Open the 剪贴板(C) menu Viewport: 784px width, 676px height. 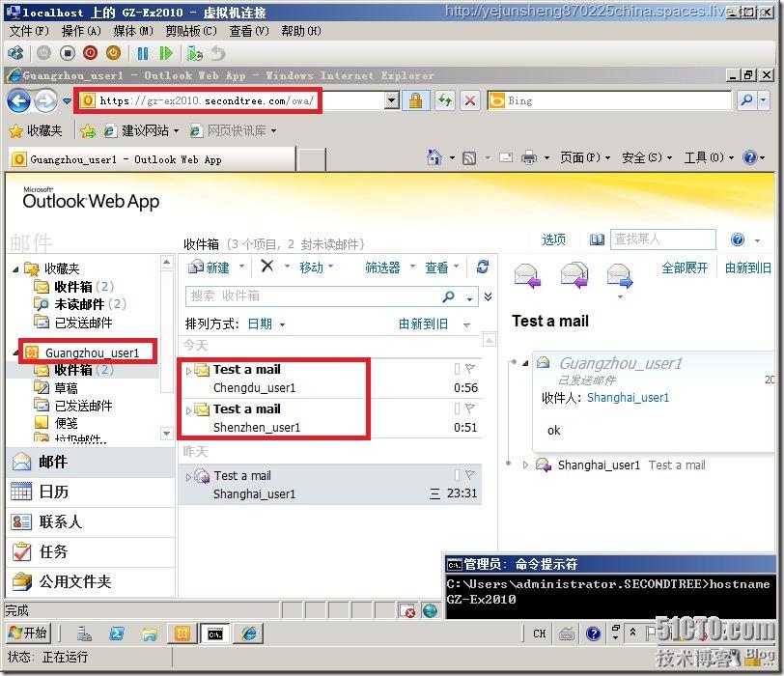191,32
